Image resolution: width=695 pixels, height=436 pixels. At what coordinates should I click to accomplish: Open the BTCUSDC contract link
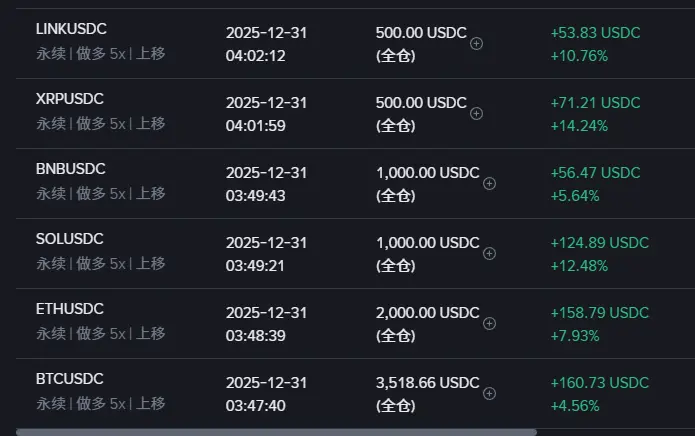point(69,379)
